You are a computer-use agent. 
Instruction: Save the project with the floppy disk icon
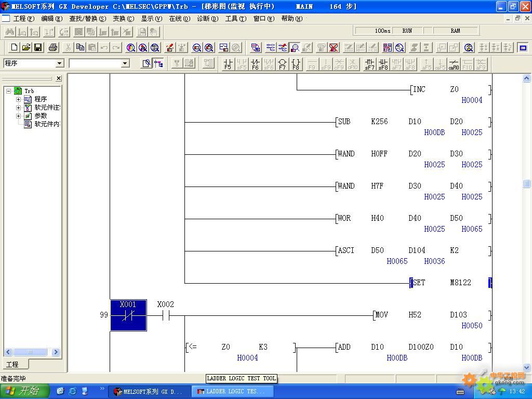coord(38,47)
